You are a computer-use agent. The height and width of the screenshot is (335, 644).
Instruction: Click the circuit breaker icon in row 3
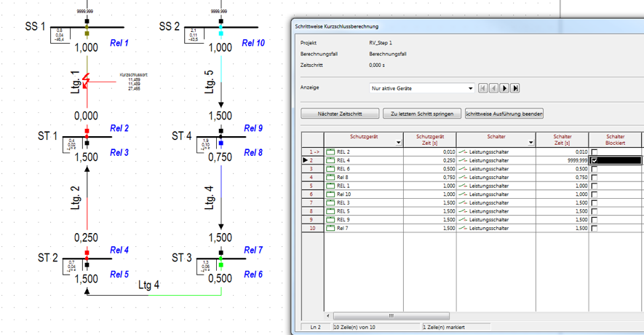[x=461, y=168]
